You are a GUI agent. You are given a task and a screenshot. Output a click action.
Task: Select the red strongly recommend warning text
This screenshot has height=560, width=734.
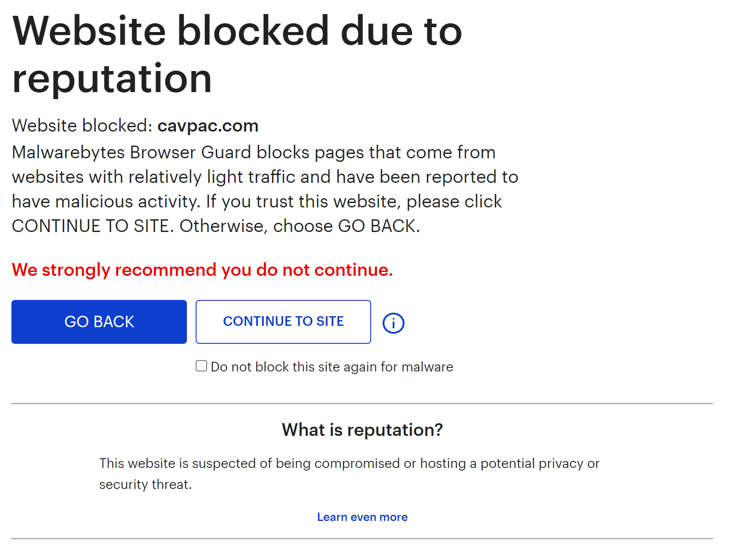[202, 270]
